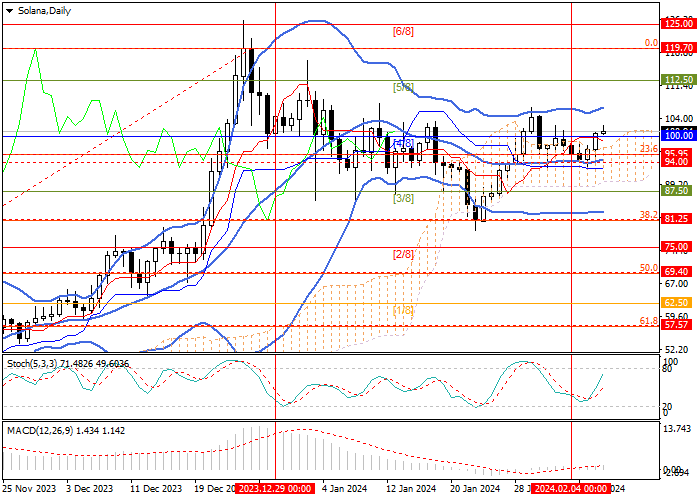Screen dimensions: 700x500
Task: Click the [1/8] Murrey level label
Action: coord(403,310)
